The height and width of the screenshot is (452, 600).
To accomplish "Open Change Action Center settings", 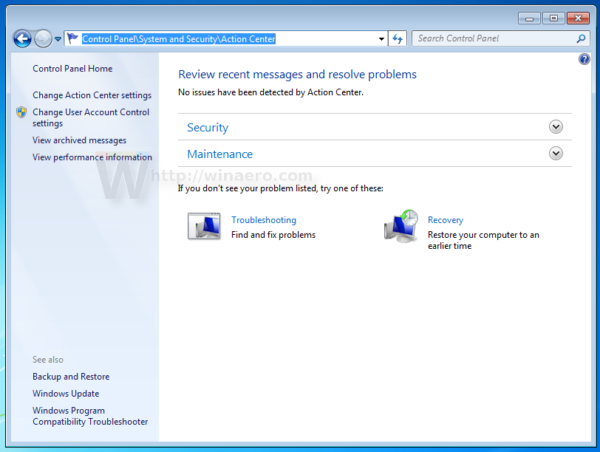I will (x=92, y=95).
